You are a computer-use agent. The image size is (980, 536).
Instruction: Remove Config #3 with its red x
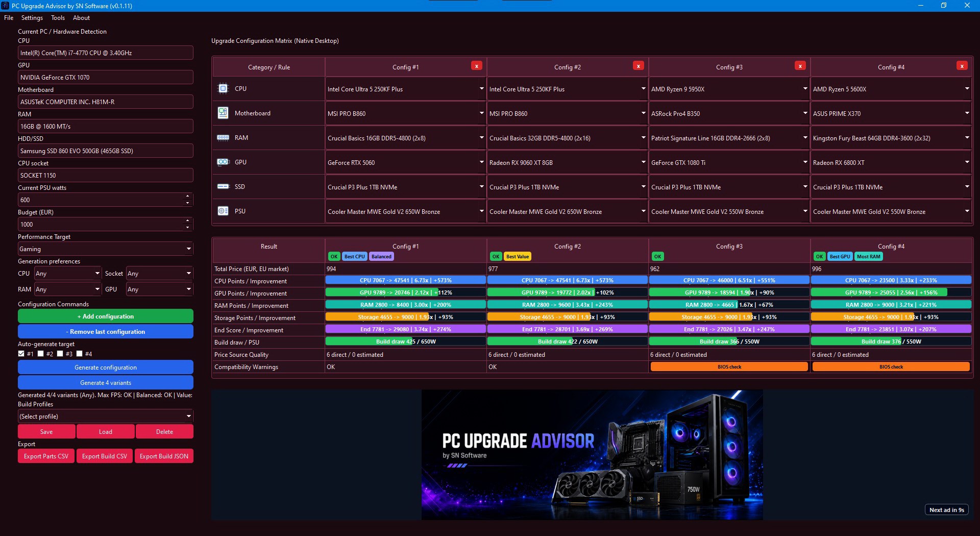point(800,66)
